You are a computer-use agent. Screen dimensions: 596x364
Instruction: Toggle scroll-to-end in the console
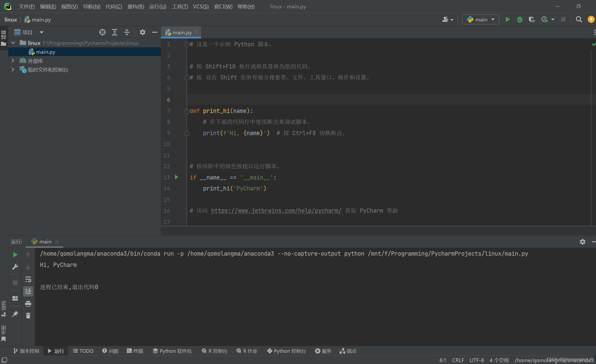point(28,291)
